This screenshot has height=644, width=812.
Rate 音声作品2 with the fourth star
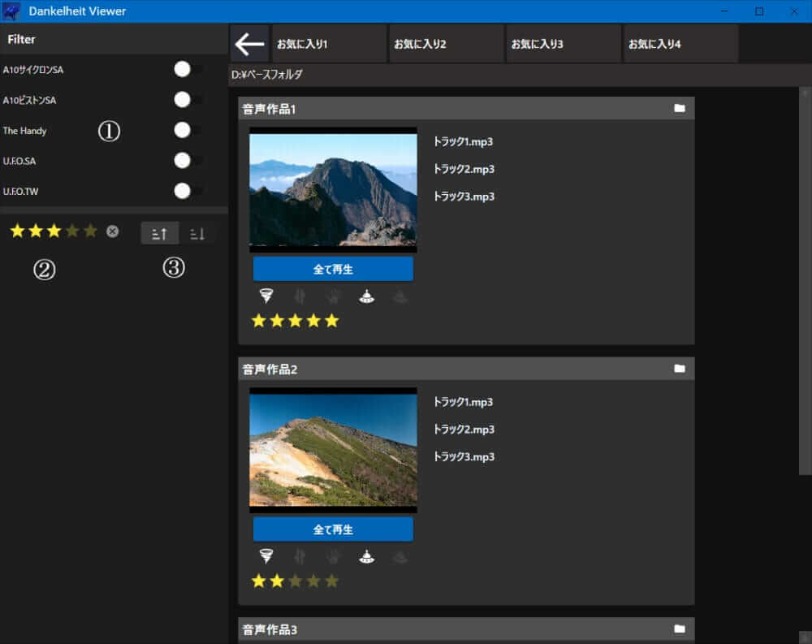click(313, 581)
